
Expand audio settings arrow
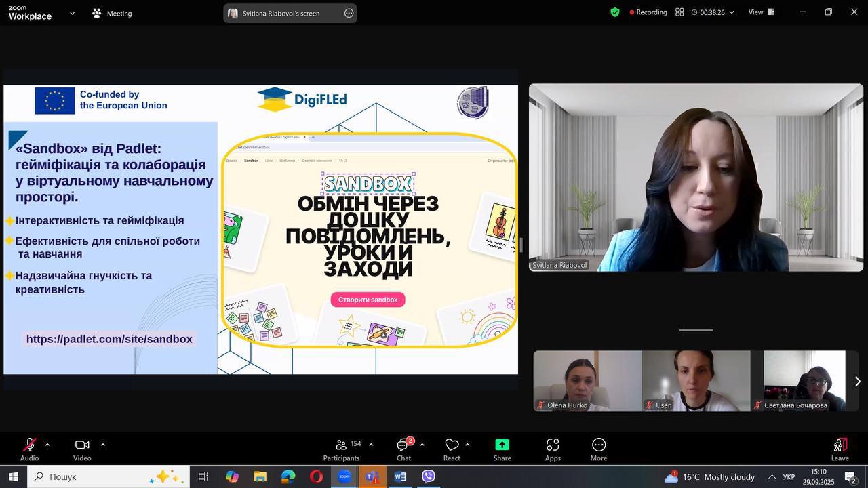coord(47,445)
